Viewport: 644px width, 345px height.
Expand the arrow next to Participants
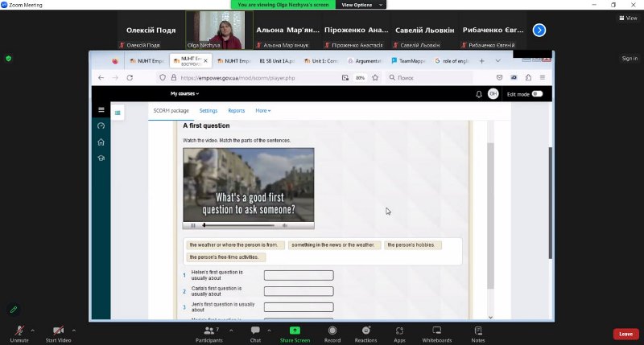tap(231, 331)
